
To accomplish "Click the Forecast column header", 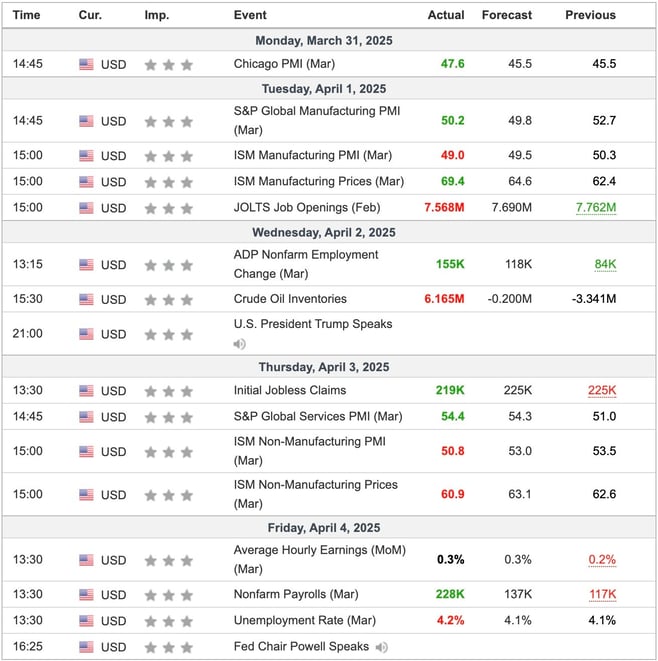I will coord(507,15).
